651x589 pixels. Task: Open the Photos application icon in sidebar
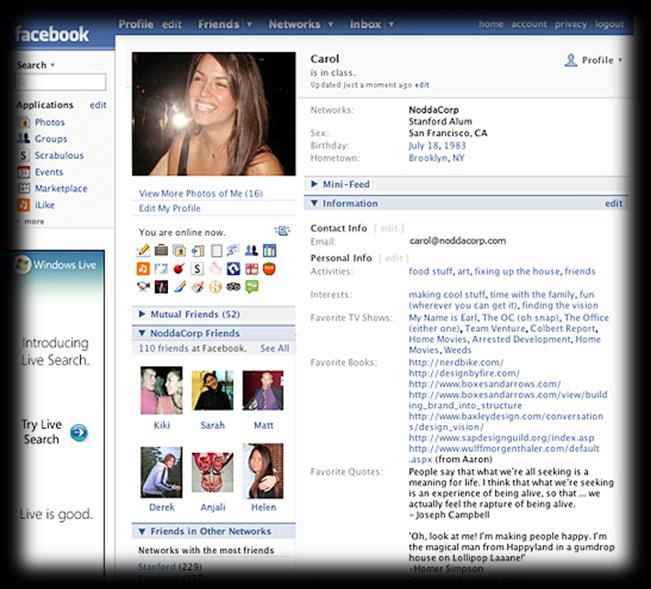(24, 122)
